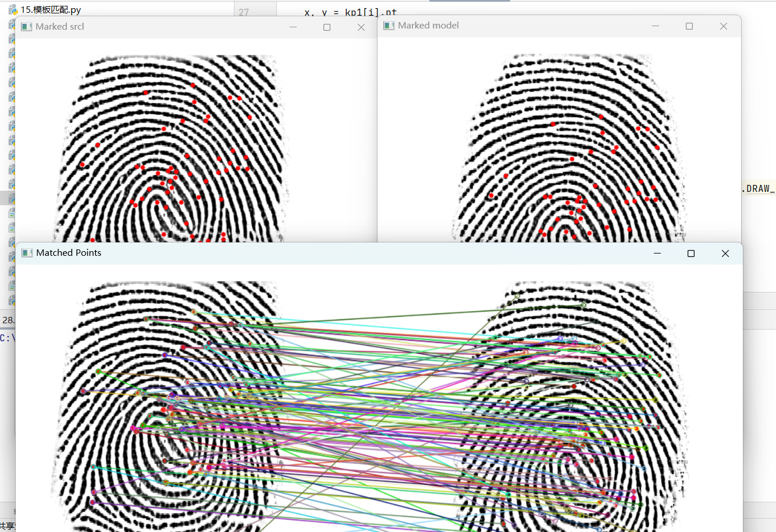Minimize the Marked model window
This screenshot has height=532, width=776.
pyautogui.click(x=656, y=26)
